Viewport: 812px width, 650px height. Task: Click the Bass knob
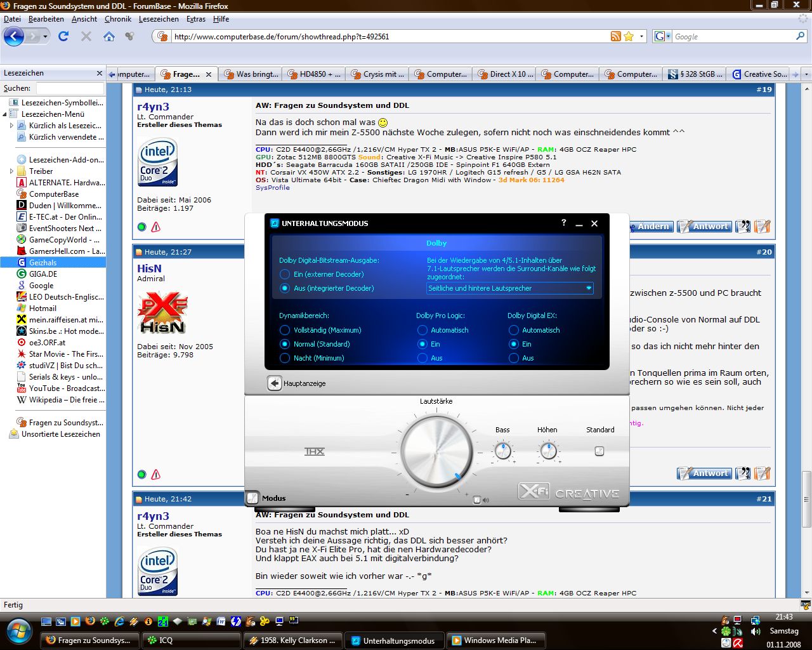click(x=502, y=451)
